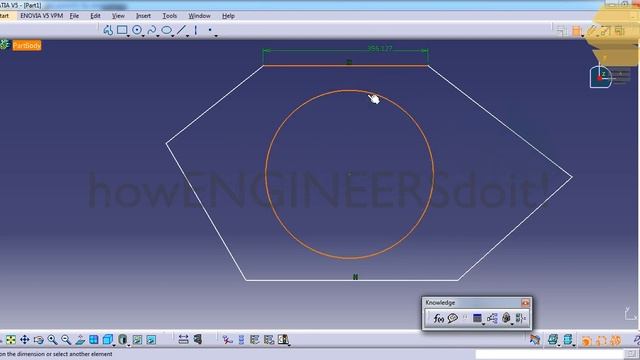Viewport: 640px width, 360px height.
Task: Open the Start menu item
Action: click(4, 16)
